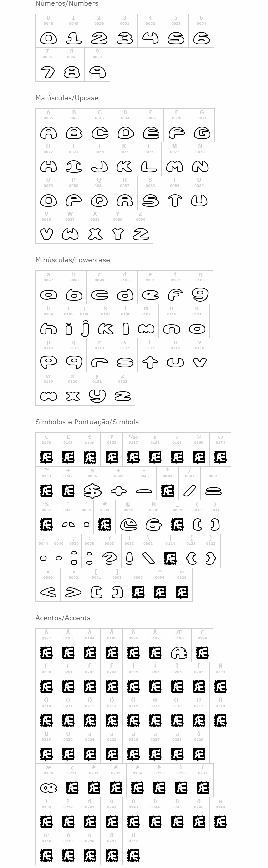Select the copyright symbol cell 0169
This screenshot has width=268, height=868.
pos(199,450)
